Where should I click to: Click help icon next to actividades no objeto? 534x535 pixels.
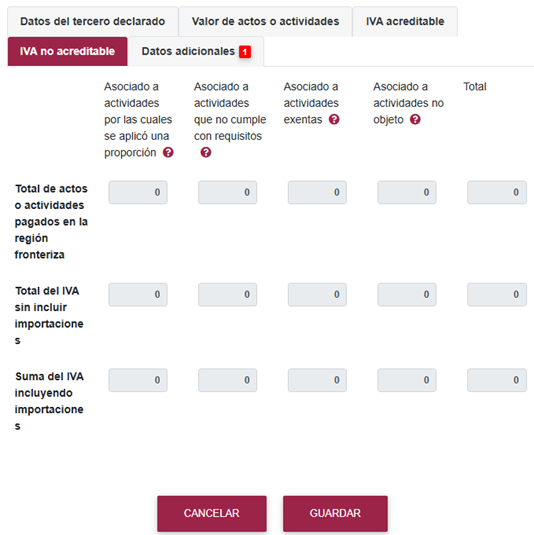(415, 119)
